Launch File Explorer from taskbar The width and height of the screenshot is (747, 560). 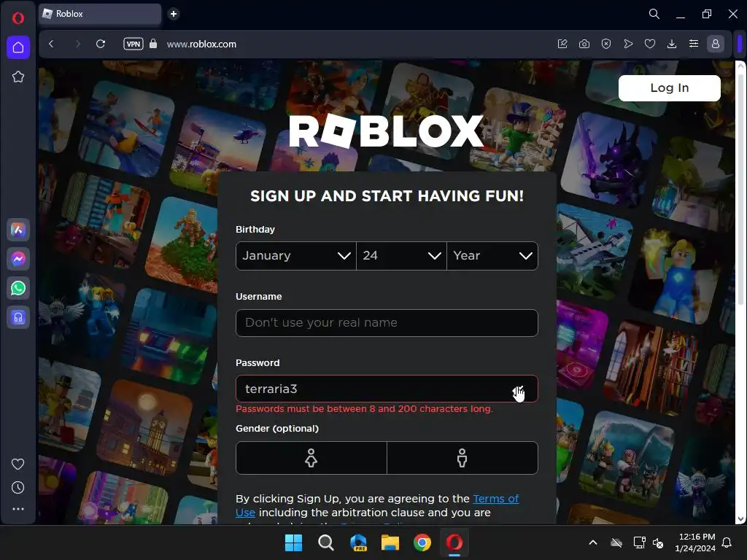coord(390,542)
